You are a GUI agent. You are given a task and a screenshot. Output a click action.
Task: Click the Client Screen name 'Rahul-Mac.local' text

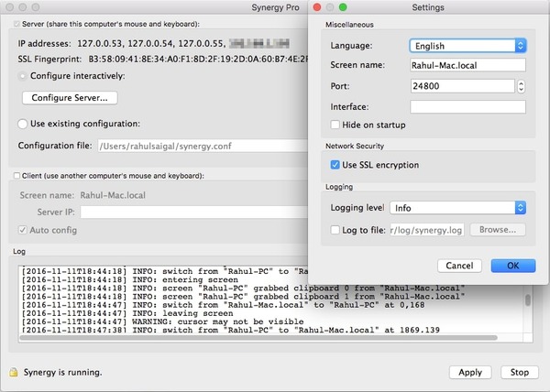coord(113,195)
